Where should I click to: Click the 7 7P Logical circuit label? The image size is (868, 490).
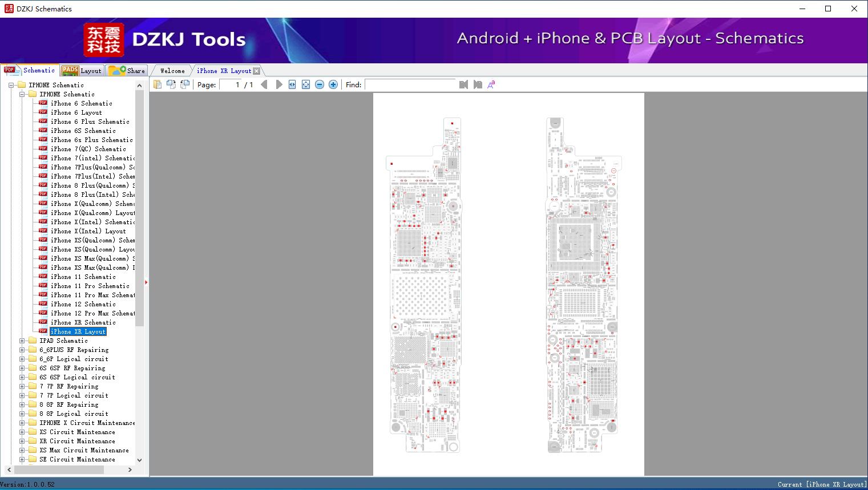click(x=74, y=395)
